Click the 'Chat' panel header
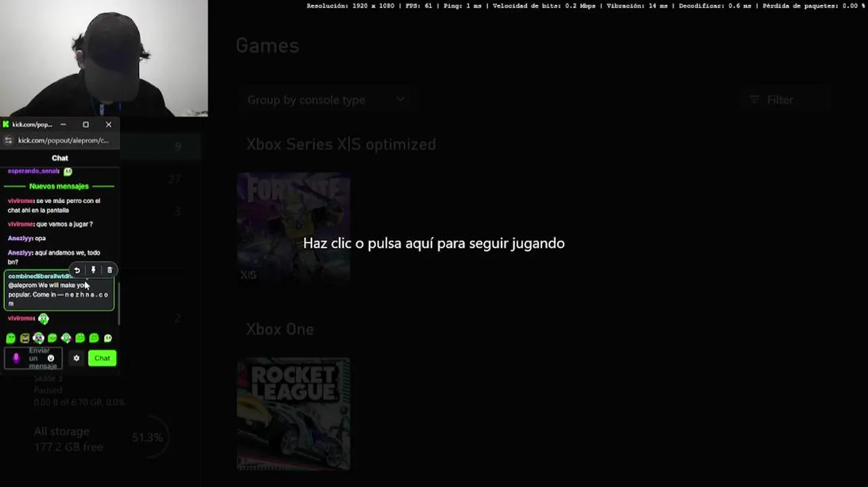This screenshot has height=487, width=868. click(x=60, y=158)
